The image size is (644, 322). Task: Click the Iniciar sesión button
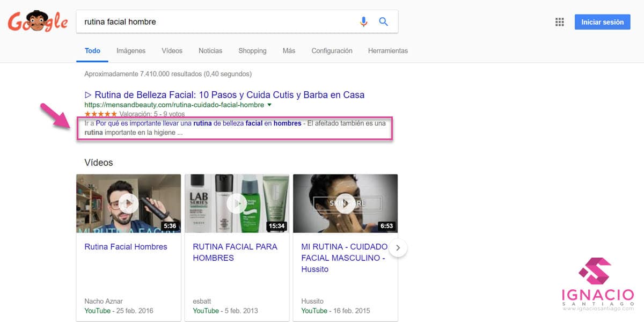[602, 22]
